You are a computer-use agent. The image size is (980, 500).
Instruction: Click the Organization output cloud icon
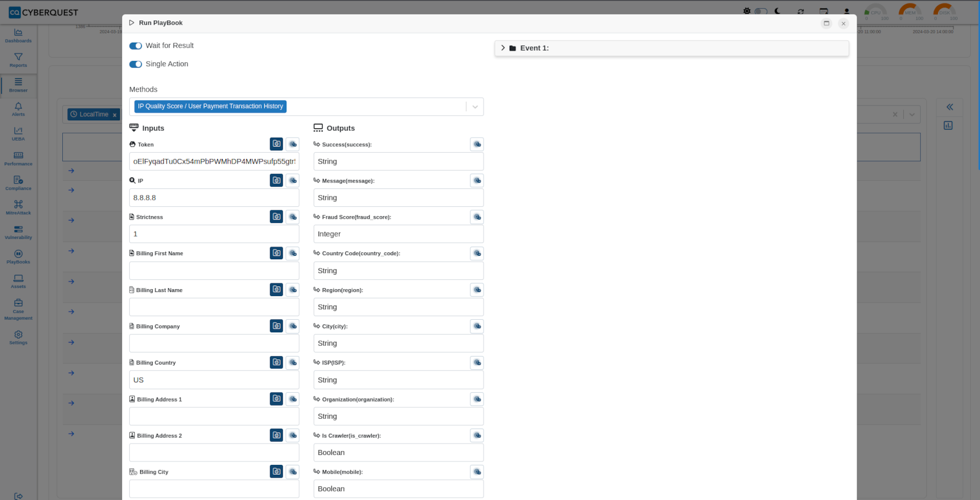click(477, 399)
